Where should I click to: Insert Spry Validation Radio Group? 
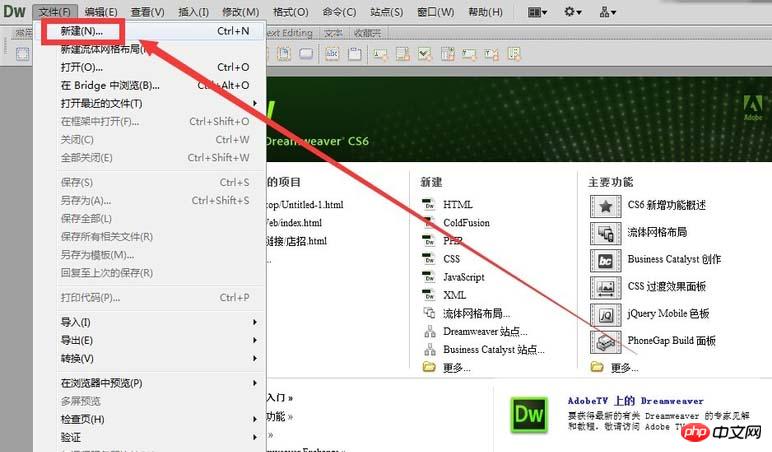point(514,54)
